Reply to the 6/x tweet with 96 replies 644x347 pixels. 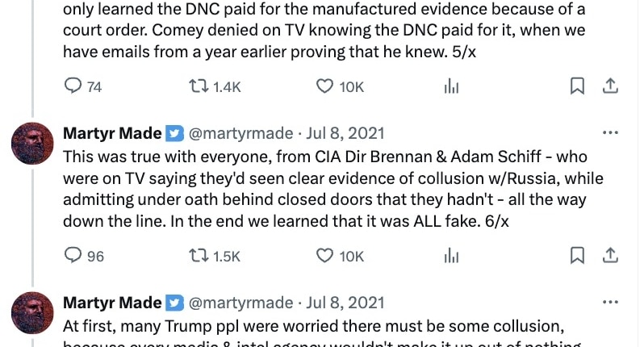pyautogui.click(x=73, y=256)
